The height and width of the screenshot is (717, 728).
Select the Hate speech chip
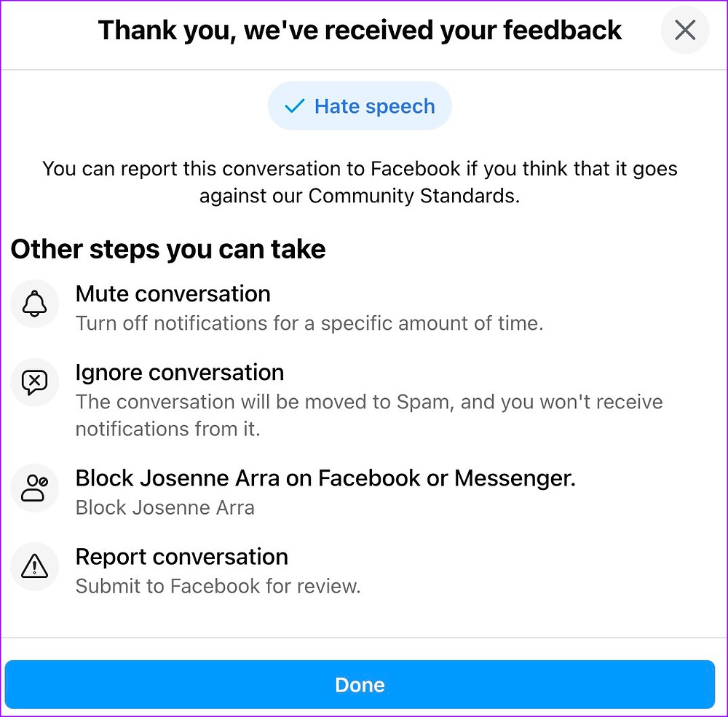click(x=360, y=106)
